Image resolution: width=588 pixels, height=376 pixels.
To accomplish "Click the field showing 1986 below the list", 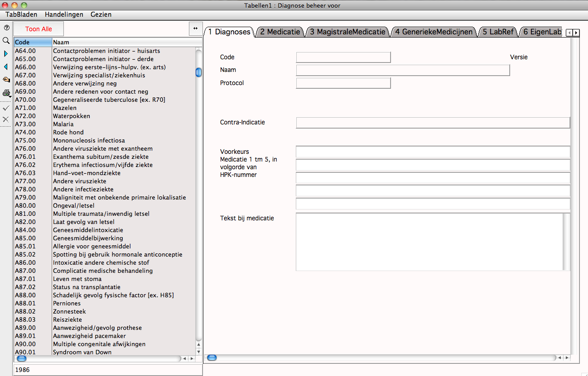I will [x=108, y=370].
